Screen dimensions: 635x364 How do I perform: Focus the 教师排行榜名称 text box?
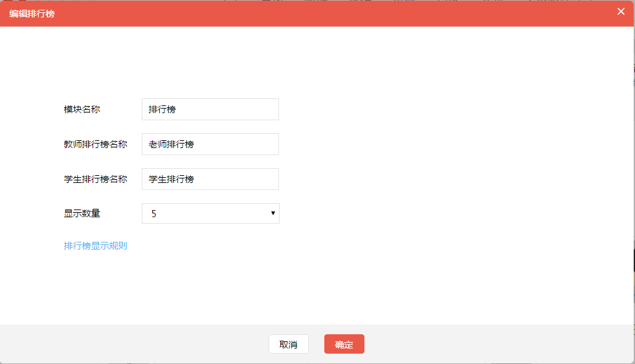[210, 144]
